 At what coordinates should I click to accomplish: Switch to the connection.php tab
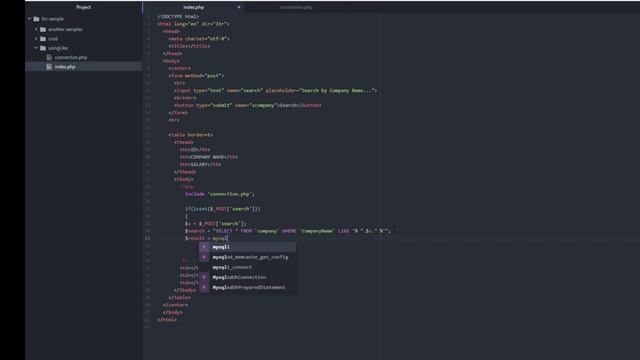click(296, 7)
